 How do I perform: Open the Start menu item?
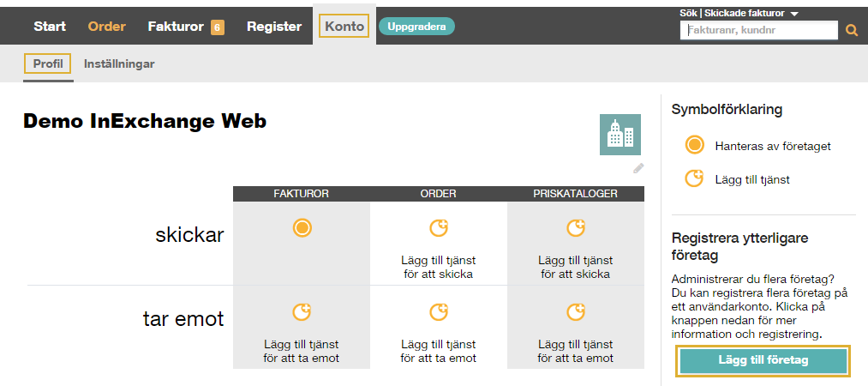[x=50, y=26]
